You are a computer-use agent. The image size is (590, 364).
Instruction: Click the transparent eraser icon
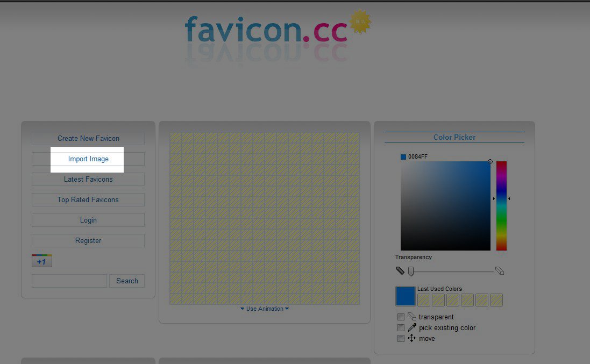[x=412, y=317]
